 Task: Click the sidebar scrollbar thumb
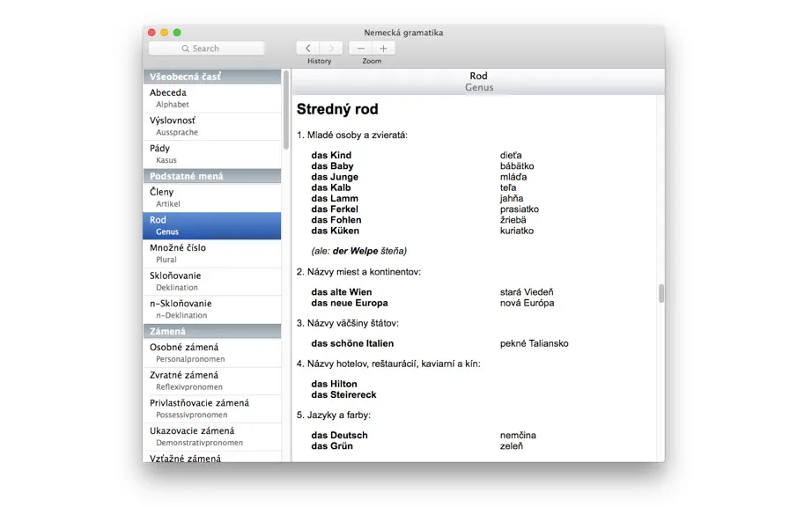[x=286, y=110]
